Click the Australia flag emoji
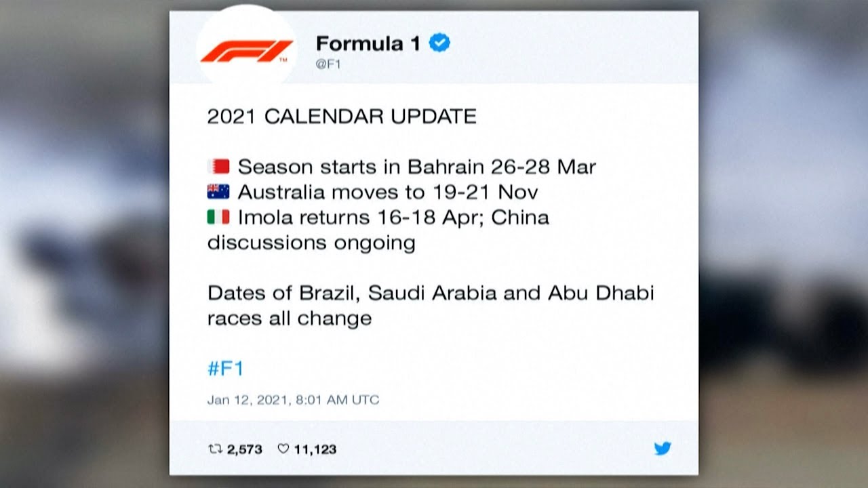The width and height of the screenshot is (868, 488). click(x=218, y=192)
